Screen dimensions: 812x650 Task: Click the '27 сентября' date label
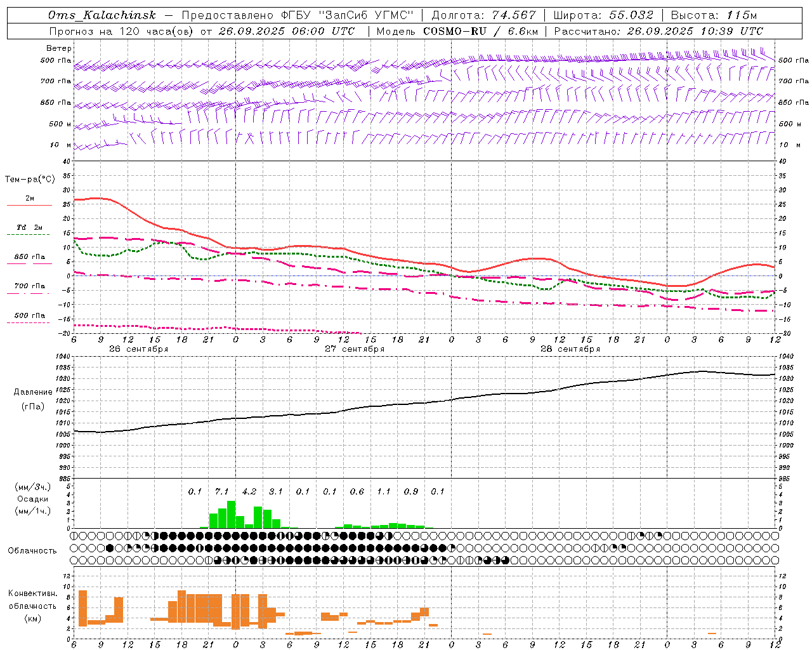point(355,349)
